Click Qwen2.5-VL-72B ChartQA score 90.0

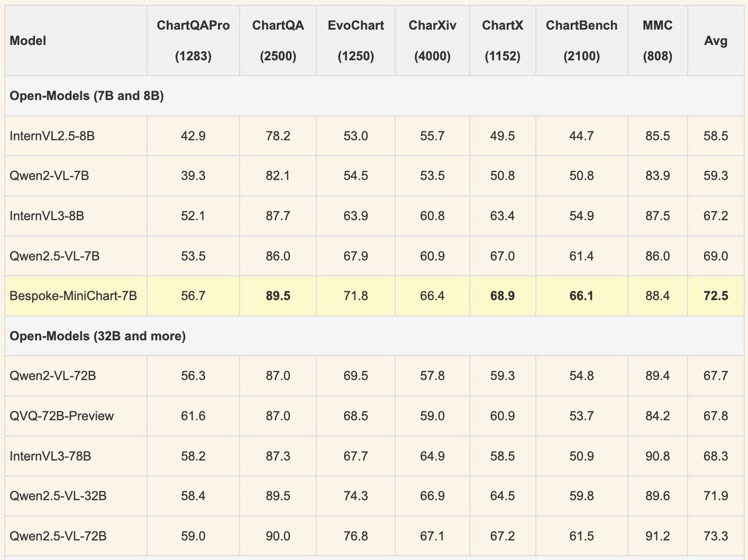click(x=279, y=535)
